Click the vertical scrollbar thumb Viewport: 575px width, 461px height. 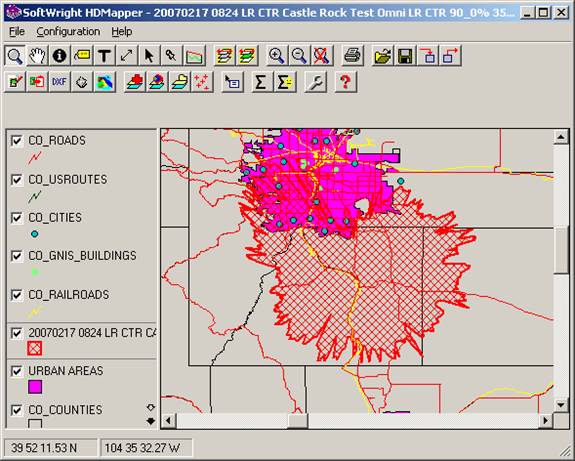[x=561, y=250]
